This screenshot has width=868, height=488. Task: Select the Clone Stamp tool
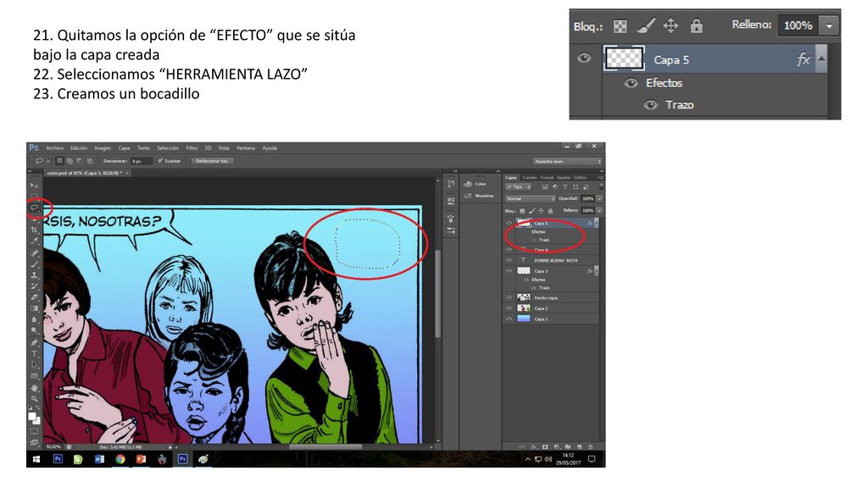(34, 275)
